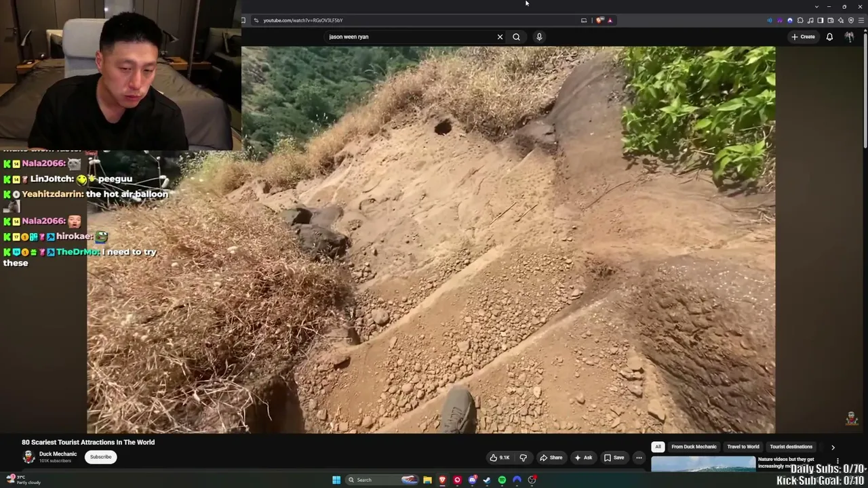The height and width of the screenshot is (488, 868).
Task: Click the Create button
Action: click(803, 37)
